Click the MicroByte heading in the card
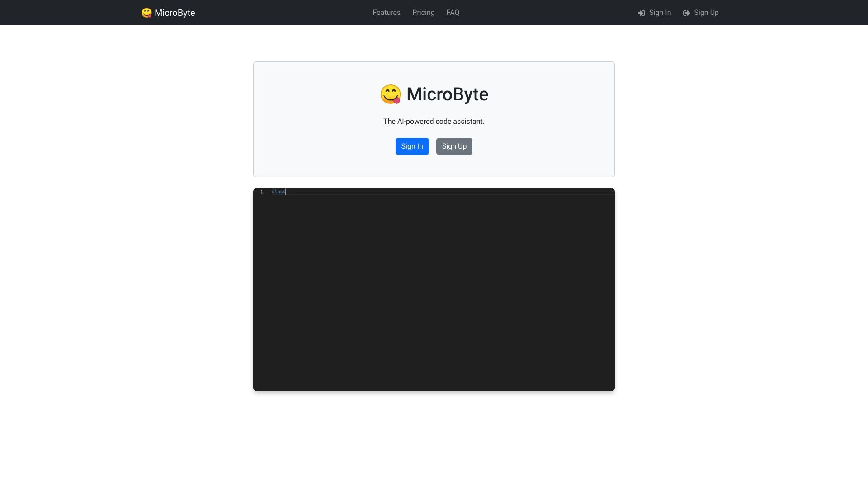868x488 pixels. [447, 94]
